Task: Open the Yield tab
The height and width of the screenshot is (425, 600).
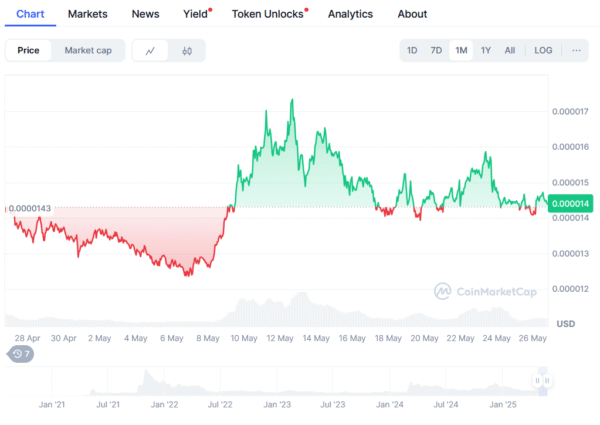Action: click(x=196, y=14)
